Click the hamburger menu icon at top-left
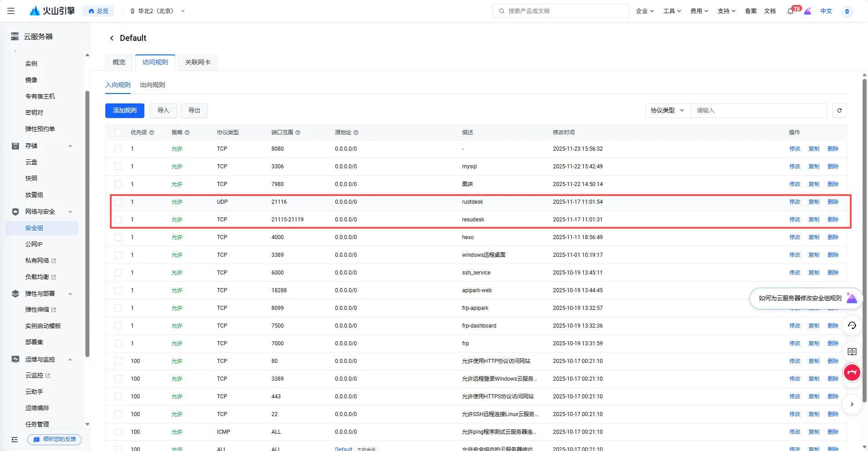This screenshot has width=868, height=451. pyautogui.click(x=11, y=11)
